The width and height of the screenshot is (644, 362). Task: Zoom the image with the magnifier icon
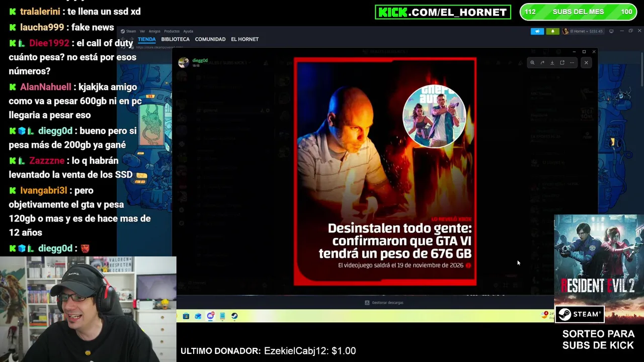532,63
